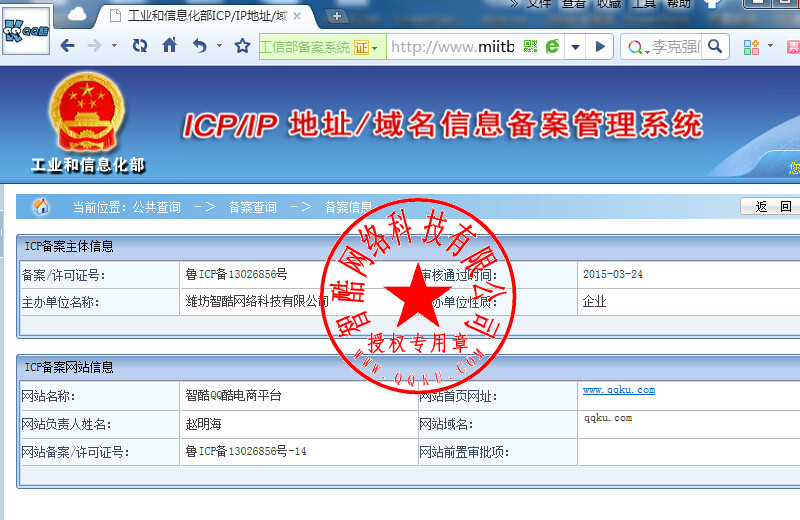The width and height of the screenshot is (800, 520).
Task: Open the 文件 menu
Action: [x=539, y=3]
